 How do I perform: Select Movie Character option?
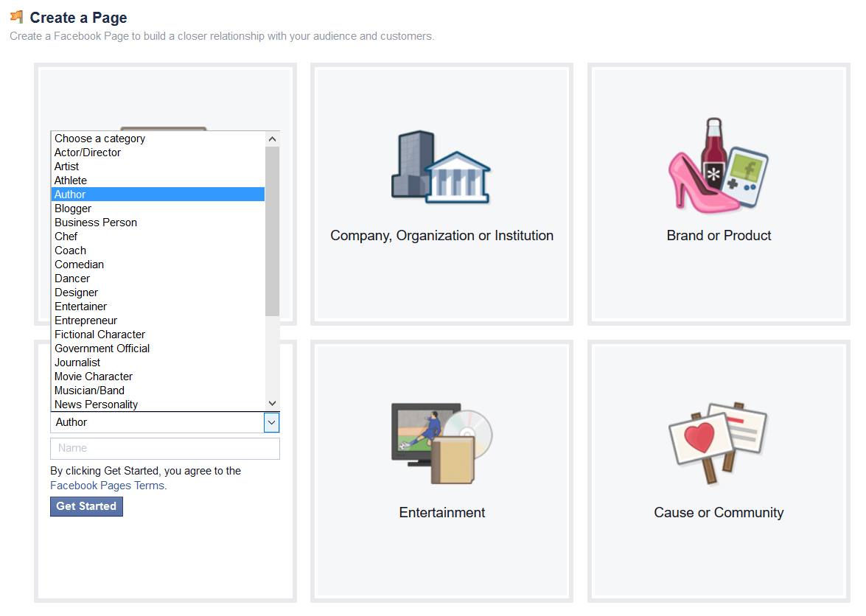pyautogui.click(x=158, y=377)
